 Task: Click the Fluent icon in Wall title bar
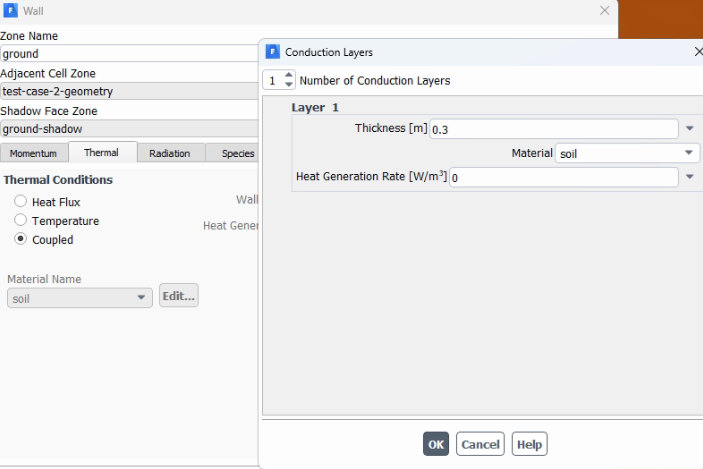pos(10,10)
